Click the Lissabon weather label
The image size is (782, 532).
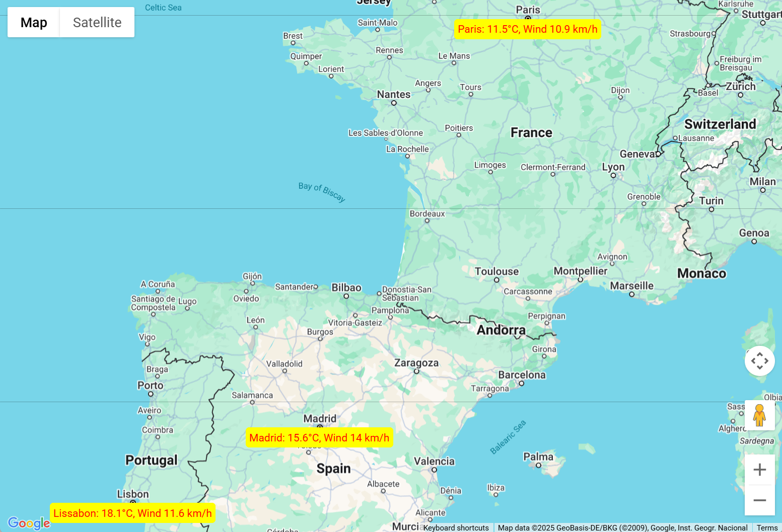[x=132, y=513]
